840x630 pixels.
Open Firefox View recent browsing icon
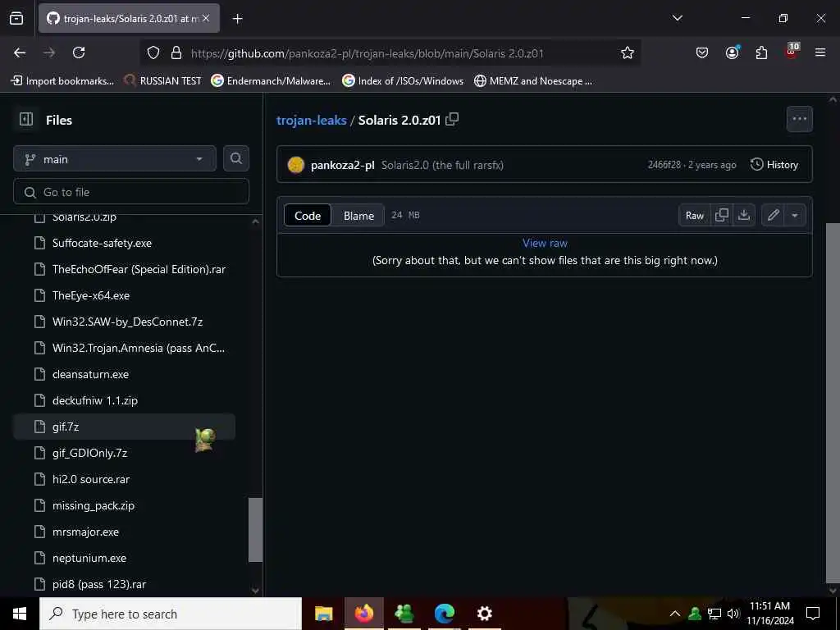coord(16,18)
